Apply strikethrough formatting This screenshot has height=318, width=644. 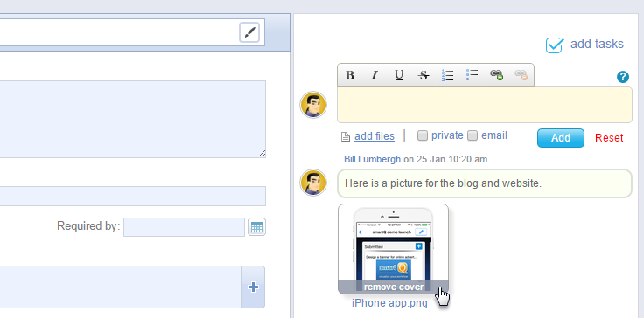pos(423,75)
